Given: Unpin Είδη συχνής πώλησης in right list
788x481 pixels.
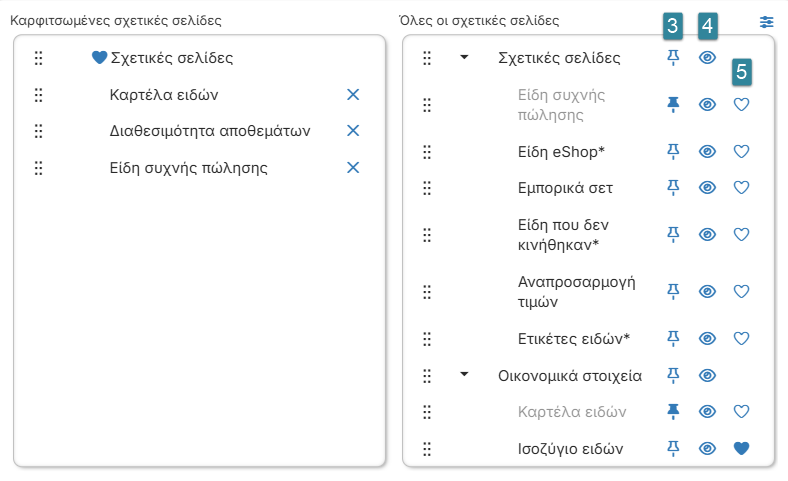Looking at the screenshot, I should tap(673, 105).
